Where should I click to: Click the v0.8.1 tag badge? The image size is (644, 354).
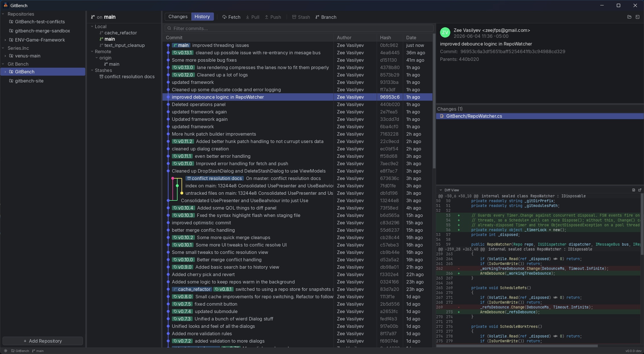223,289
